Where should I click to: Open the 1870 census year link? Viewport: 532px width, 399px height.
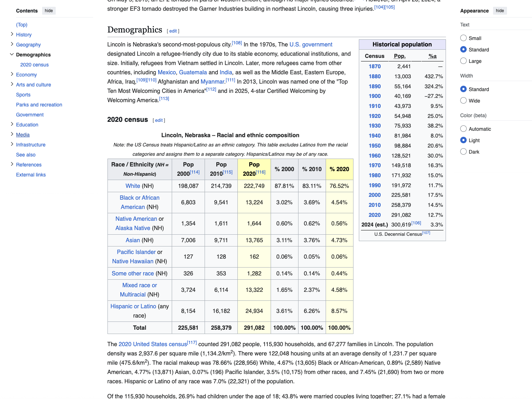pyautogui.click(x=375, y=66)
